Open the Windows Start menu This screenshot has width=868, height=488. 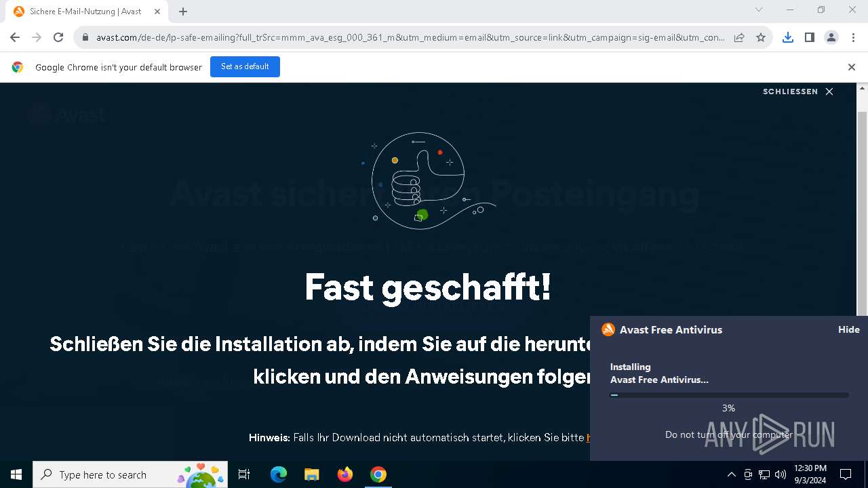pyautogui.click(x=16, y=474)
